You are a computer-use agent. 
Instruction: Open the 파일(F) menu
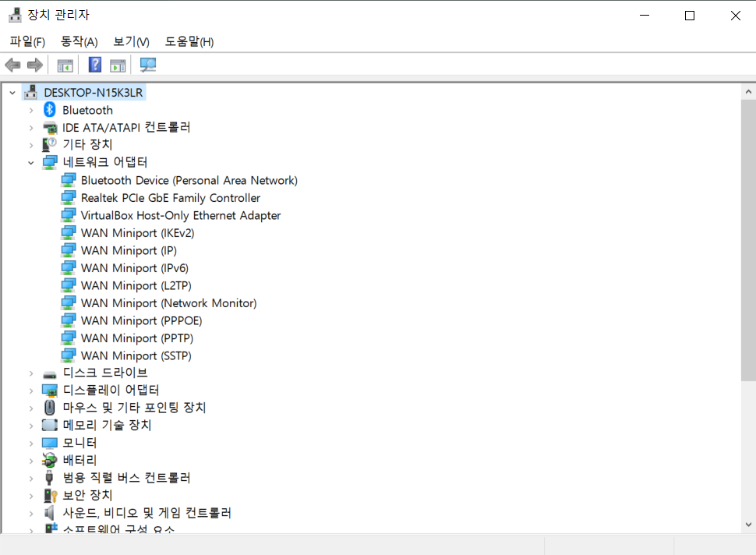point(27,41)
